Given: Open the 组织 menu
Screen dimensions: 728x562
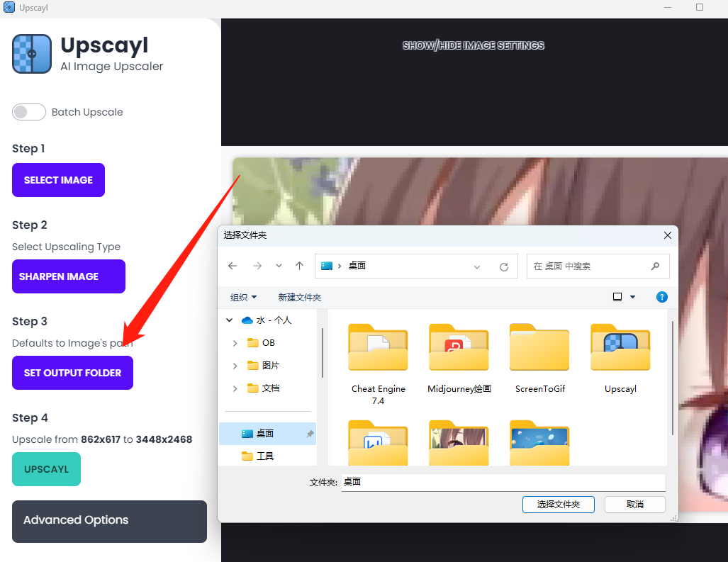Looking at the screenshot, I should [243, 298].
